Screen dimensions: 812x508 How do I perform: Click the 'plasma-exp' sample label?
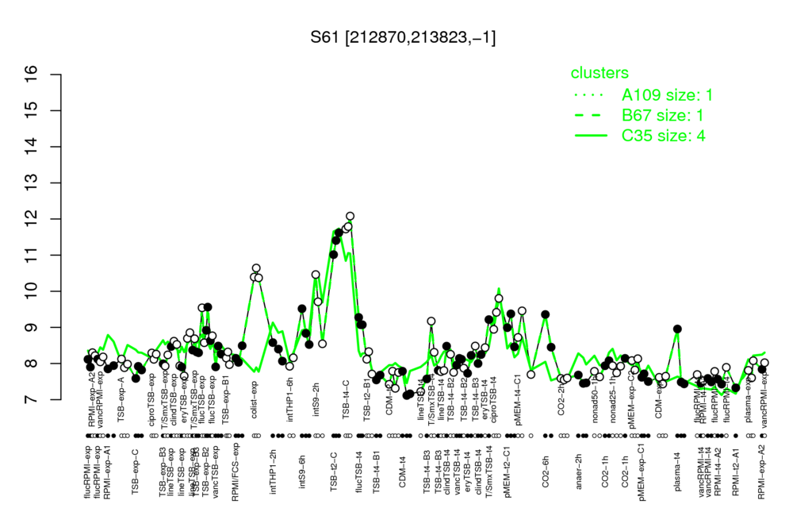(748, 402)
